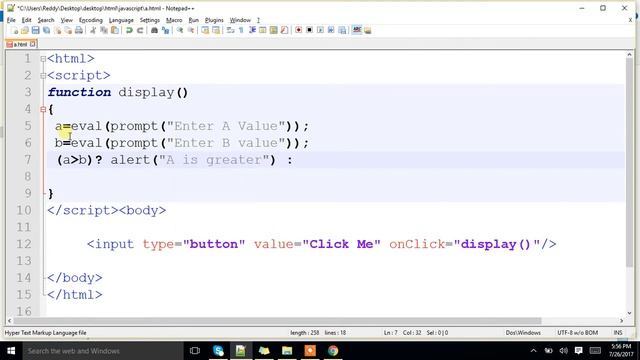Toggle show all characters pilcrow icon

(x=241, y=30)
